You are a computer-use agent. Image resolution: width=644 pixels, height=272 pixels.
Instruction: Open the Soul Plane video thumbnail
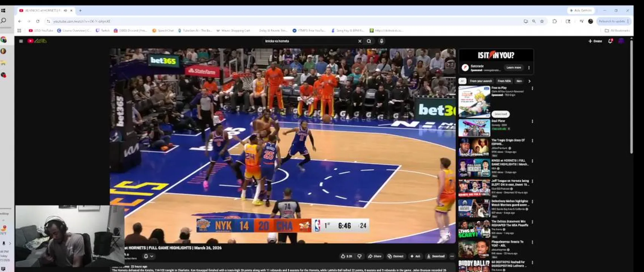[x=474, y=128]
